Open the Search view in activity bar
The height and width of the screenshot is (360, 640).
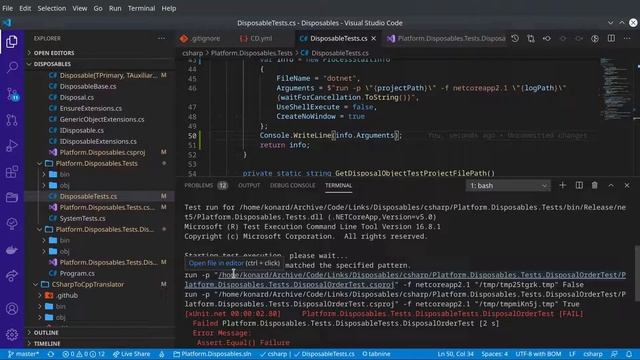click(x=12, y=67)
